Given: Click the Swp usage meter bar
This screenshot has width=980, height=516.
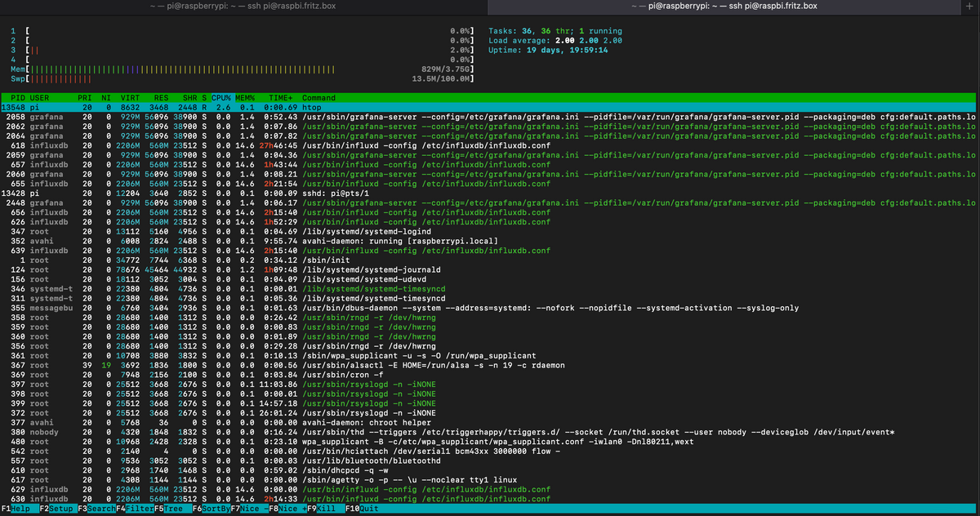Looking at the screenshot, I should (x=61, y=79).
